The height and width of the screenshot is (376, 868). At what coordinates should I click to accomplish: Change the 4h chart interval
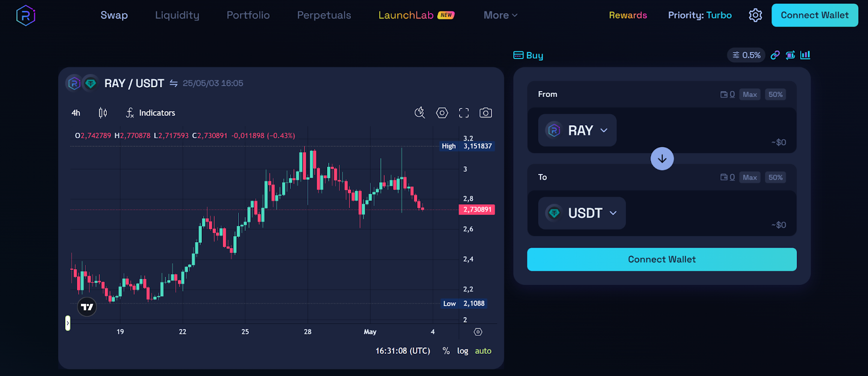(x=76, y=113)
